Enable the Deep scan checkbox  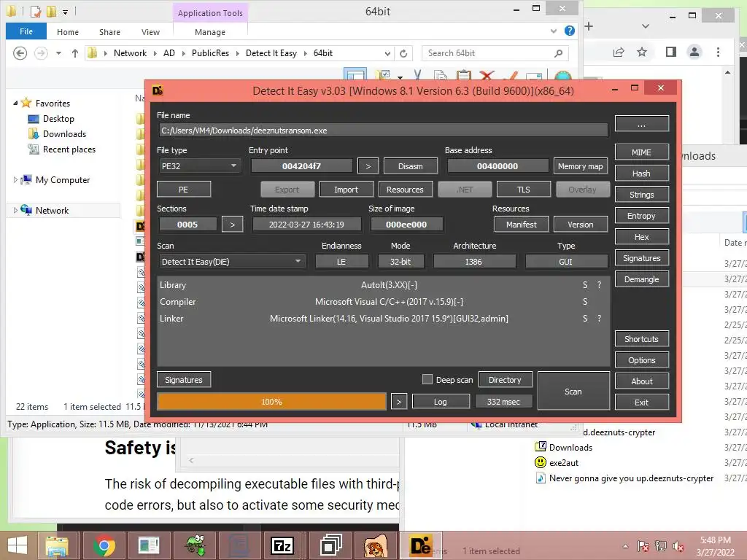427,379
